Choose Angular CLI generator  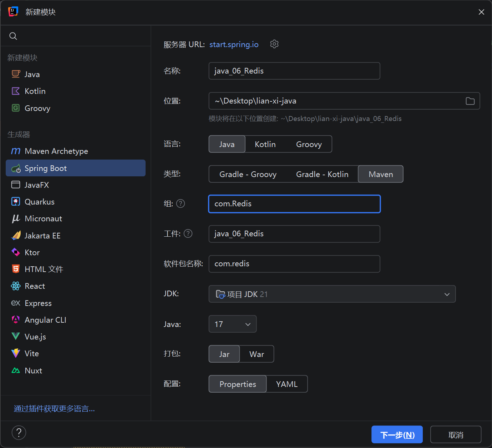tap(76, 320)
